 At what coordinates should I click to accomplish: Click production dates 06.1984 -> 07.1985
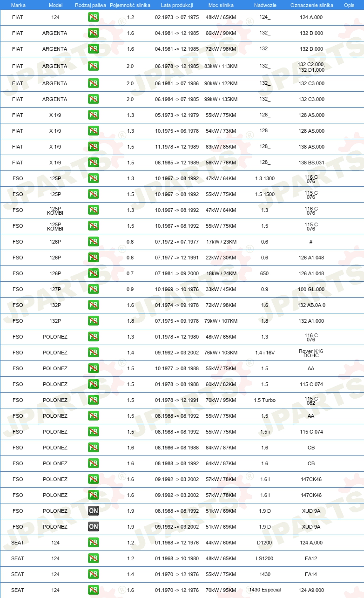tap(177, 99)
